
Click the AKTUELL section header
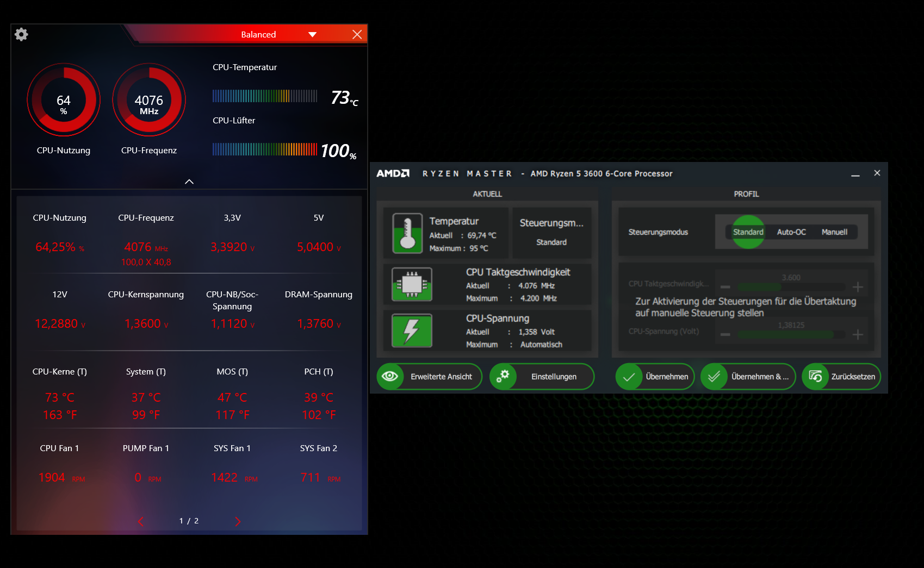pyautogui.click(x=487, y=194)
